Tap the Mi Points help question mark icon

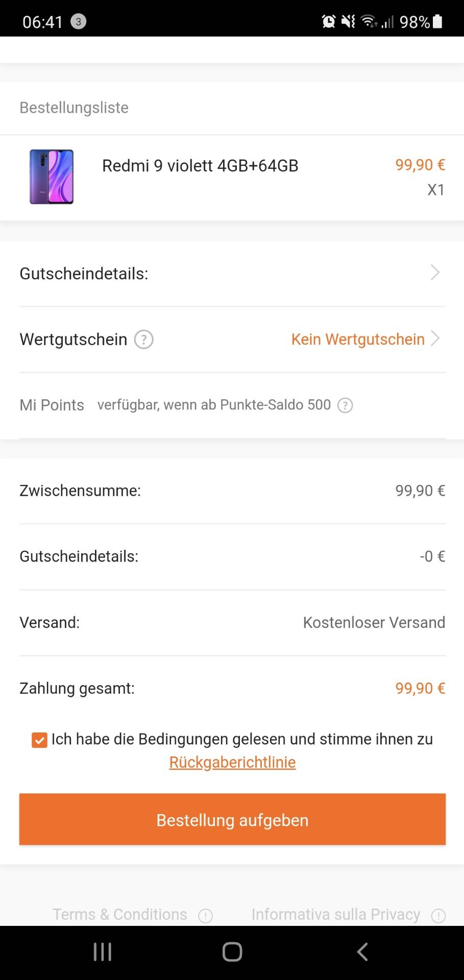click(x=345, y=405)
